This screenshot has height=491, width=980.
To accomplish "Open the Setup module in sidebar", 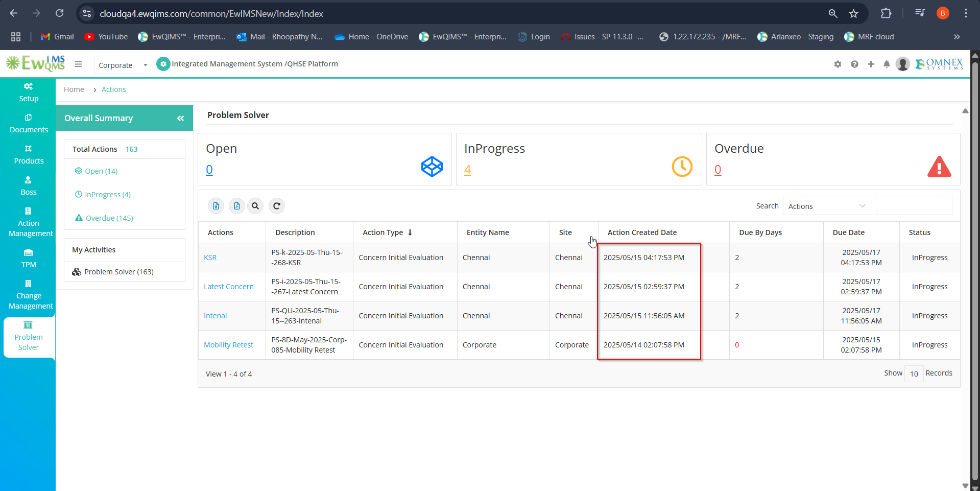I will point(29,92).
